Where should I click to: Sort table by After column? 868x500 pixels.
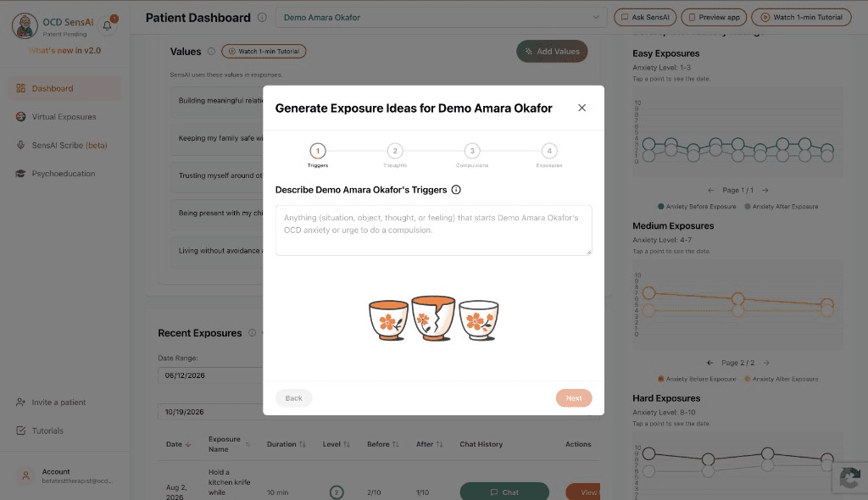click(440, 444)
